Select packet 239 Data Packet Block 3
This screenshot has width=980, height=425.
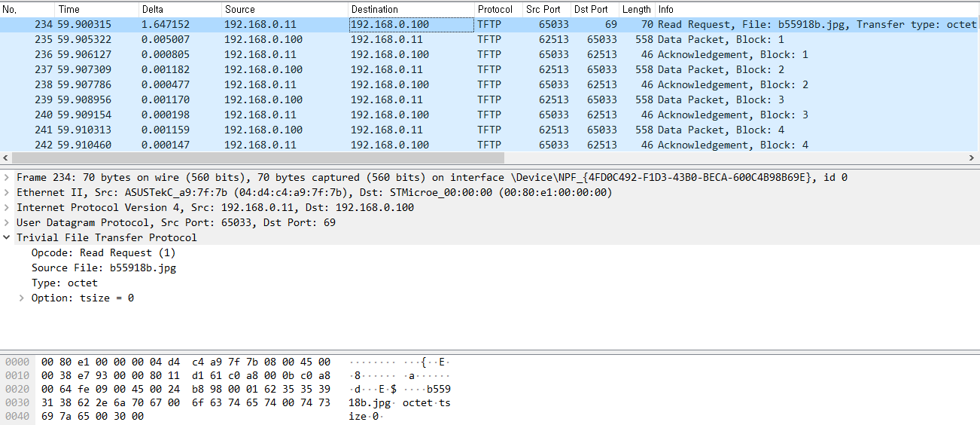pos(490,99)
